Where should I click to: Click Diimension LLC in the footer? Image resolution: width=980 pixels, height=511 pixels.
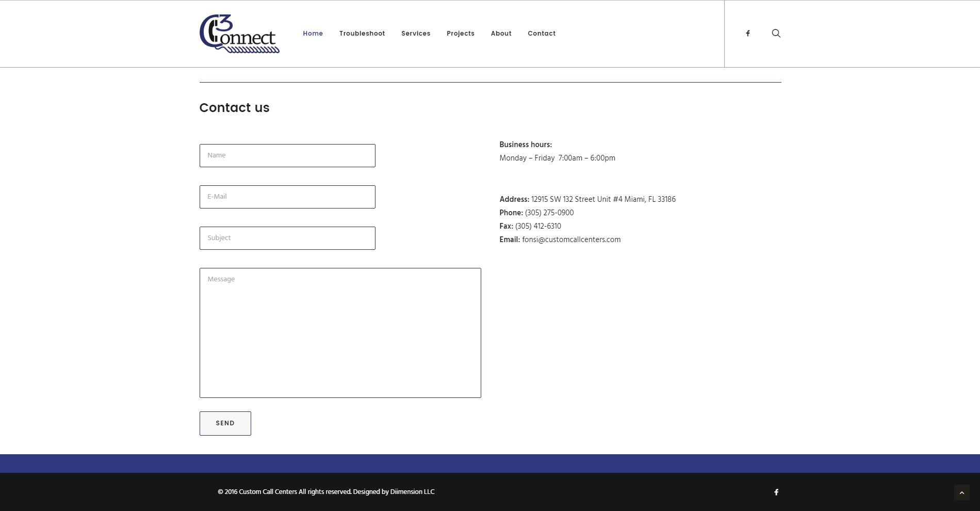tap(412, 492)
